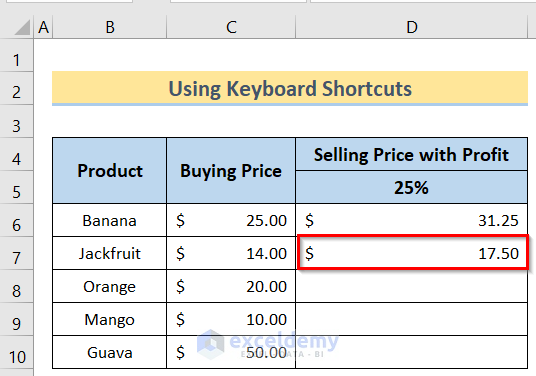Click the $31.25 selling price cell
The width and height of the screenshot is (536, 376).
(x=412, y=220)
